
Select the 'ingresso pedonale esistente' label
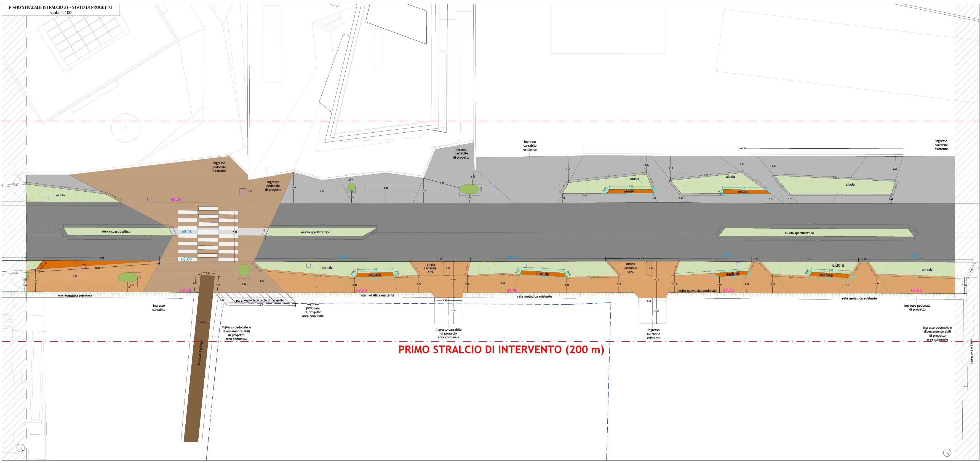click(219, 167)
